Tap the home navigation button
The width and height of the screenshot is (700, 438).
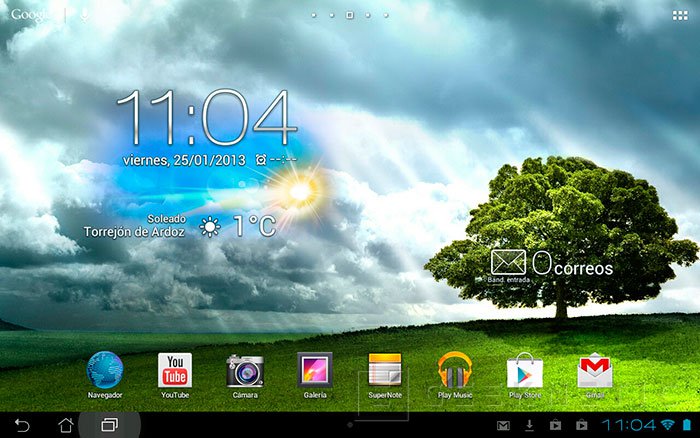click(x=66, y=425)
